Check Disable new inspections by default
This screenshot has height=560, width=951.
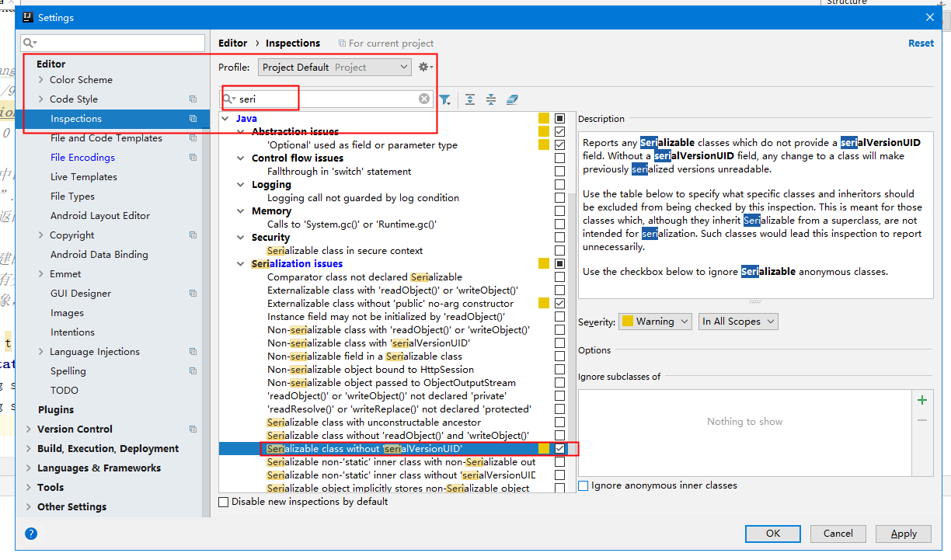224,502
